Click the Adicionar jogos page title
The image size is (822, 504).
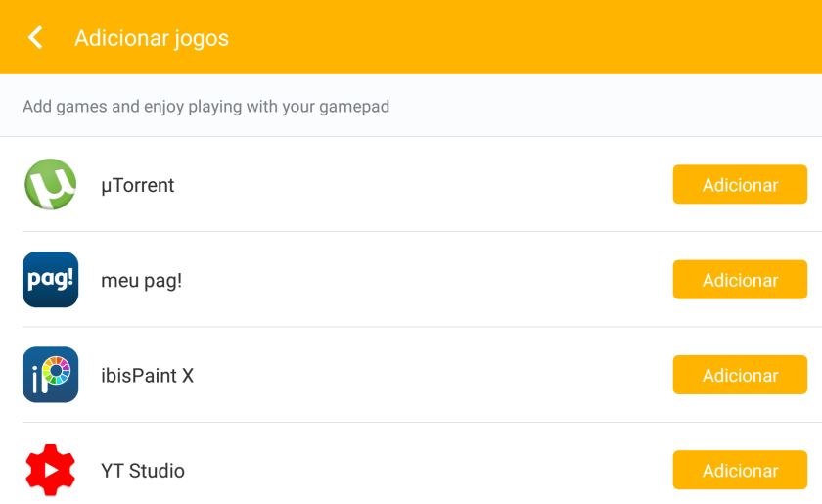click(x=152, y=38)
